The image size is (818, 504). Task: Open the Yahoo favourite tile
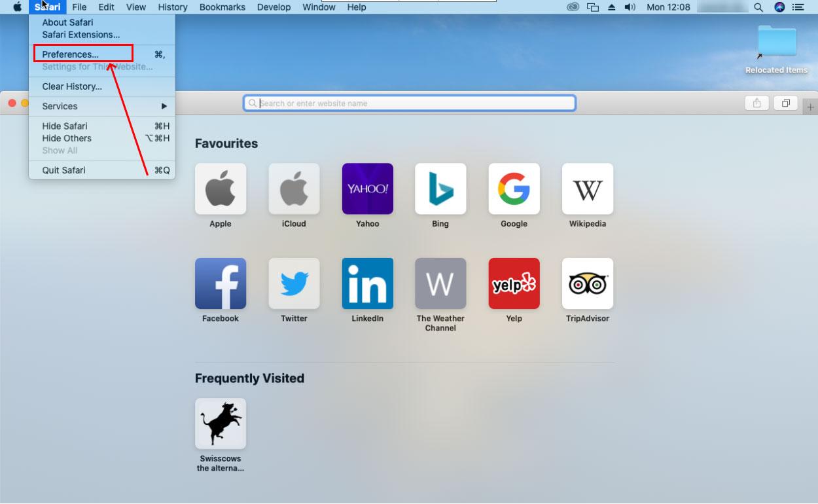click(368, 189)
